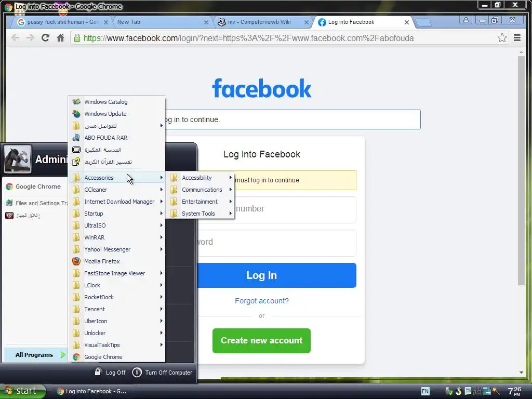Click Chrome's home button
Viewport: 532px width, 399px height.
tap(60, 37)
